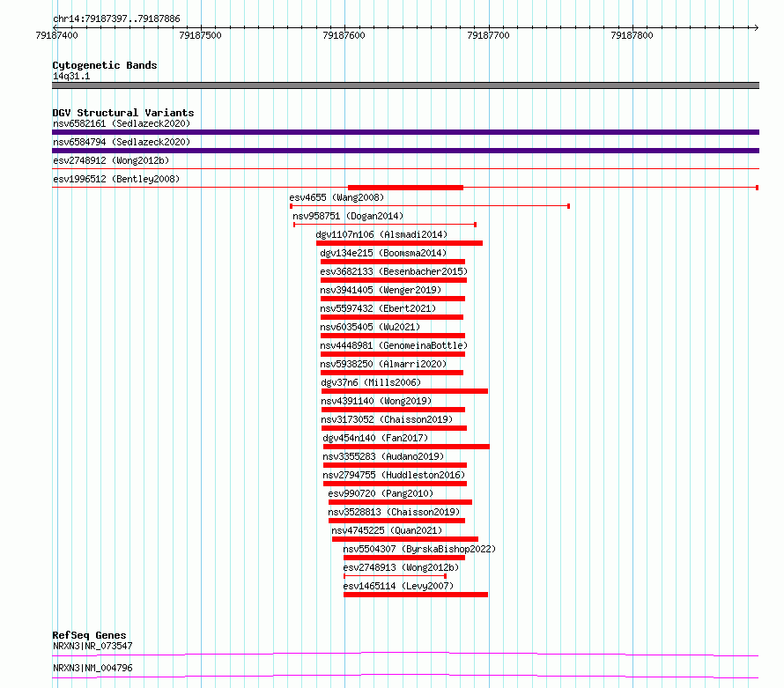This screenshot has height=688, width=784.
Task: Click the chr14:79187397..79187886 region label
Action: 116,18
